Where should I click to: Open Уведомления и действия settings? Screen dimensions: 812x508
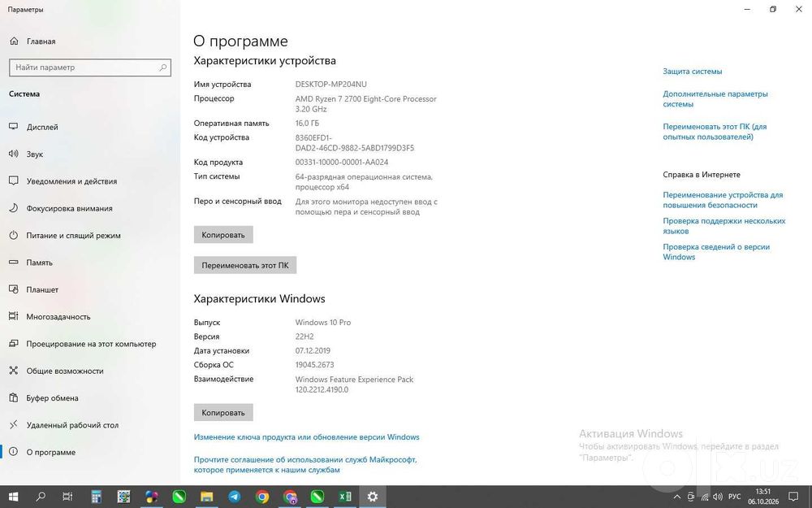(x=71, y=181)
